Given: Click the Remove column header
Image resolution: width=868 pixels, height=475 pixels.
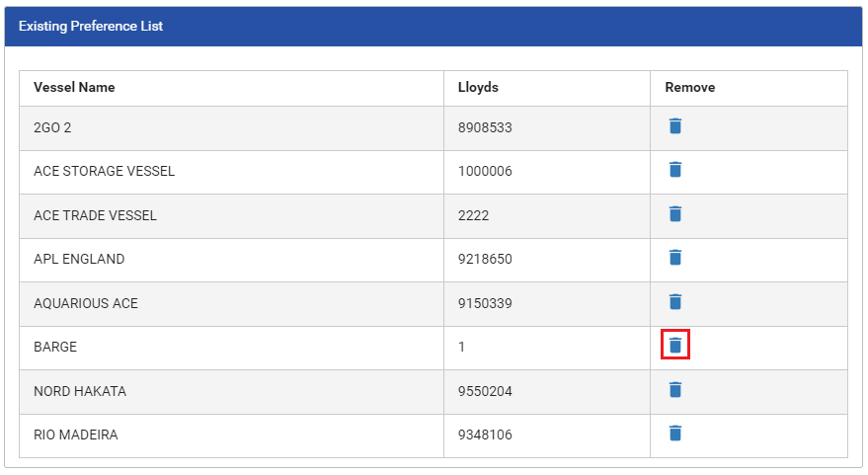Looking at the screenshot, I should (689, 87).
